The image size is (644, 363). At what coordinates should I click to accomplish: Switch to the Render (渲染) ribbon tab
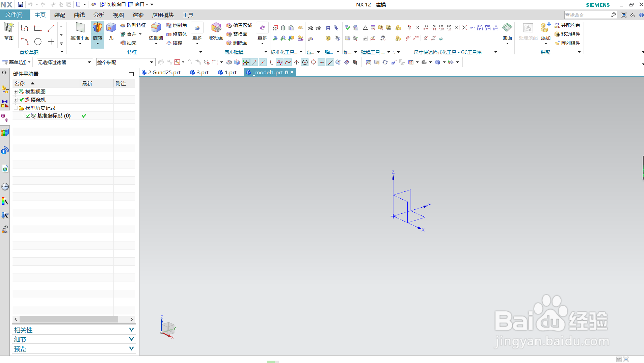pyautogui.click(x=138, y=15)
